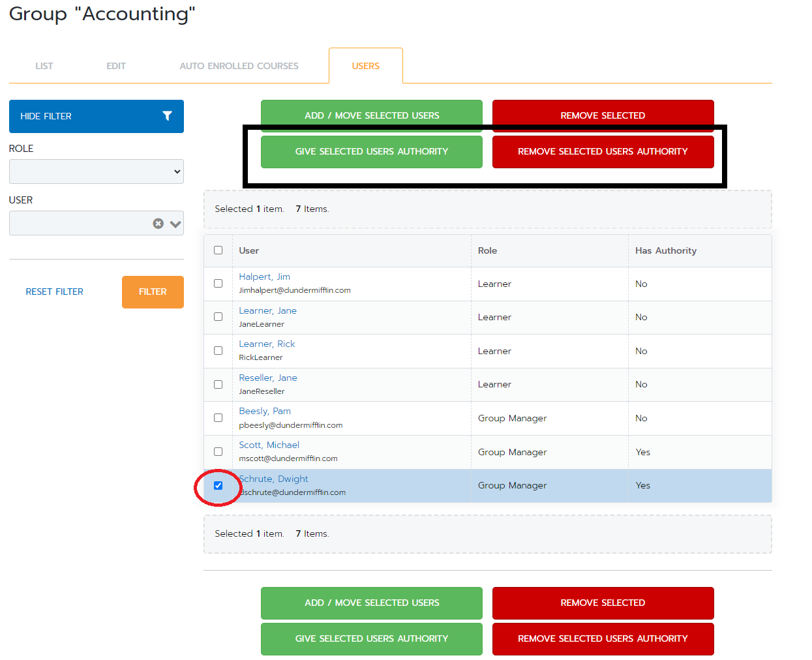Uncheck Dwight Schrute's row checkbox

pos(218,485)
